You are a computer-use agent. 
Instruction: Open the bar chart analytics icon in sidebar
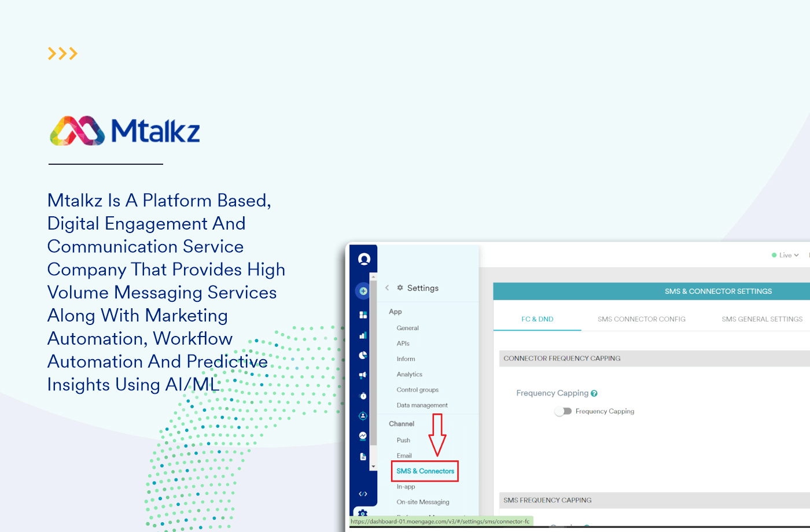coord(363,335)
